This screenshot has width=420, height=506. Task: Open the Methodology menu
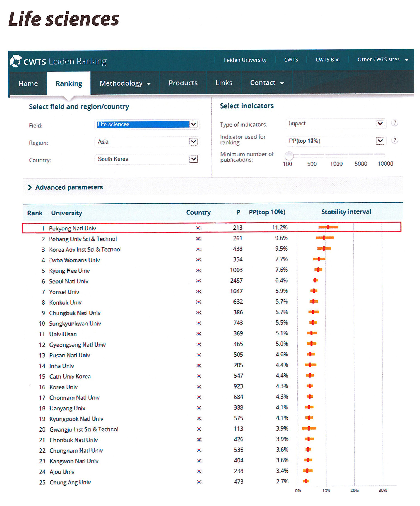[125, 83]
